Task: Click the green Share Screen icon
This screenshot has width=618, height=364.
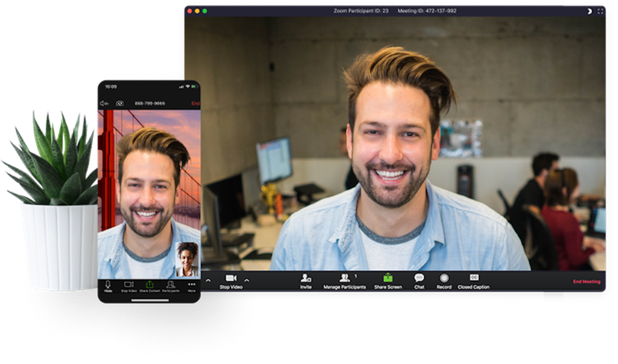Action: [388, 279]
